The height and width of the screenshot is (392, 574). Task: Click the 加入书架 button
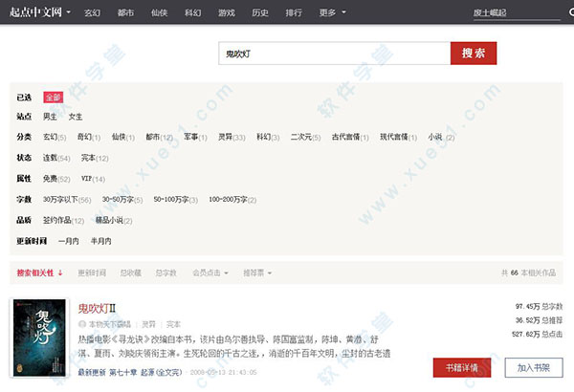(x=534, y=367)
